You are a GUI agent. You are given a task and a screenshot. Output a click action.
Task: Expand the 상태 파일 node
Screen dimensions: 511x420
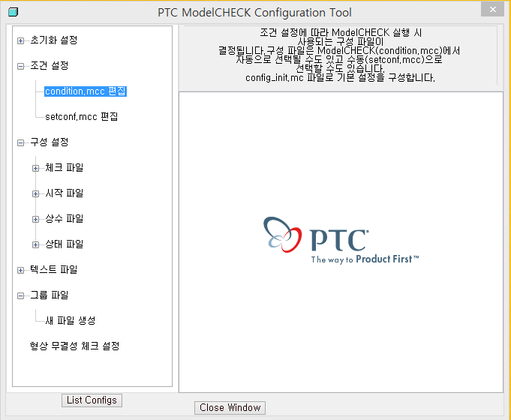(35, 244)
